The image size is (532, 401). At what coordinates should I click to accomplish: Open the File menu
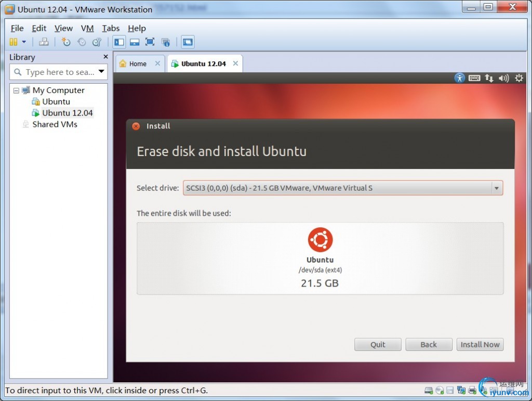[17, 28]
